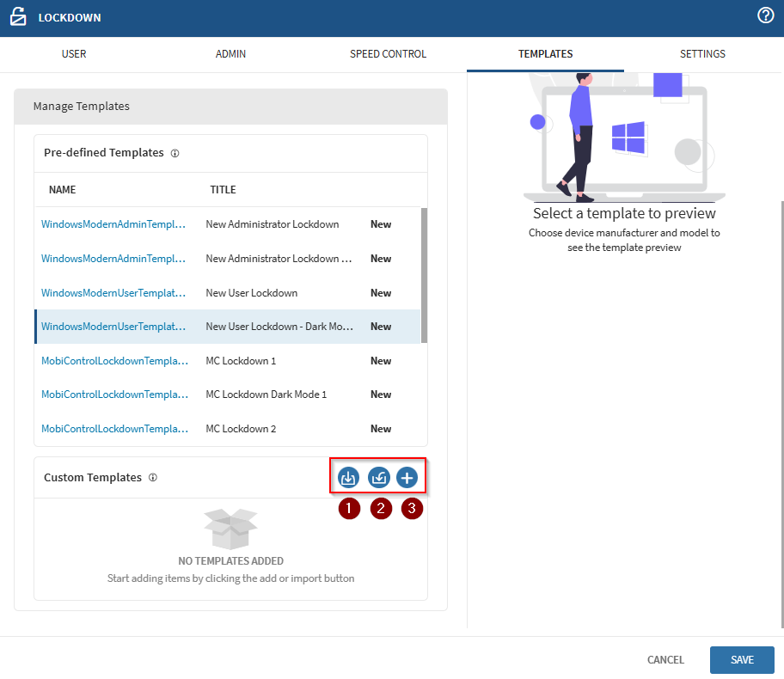Select the MC Lockdown 1 template link
Screen dimensions: 784x679
[x=113, y=361]
